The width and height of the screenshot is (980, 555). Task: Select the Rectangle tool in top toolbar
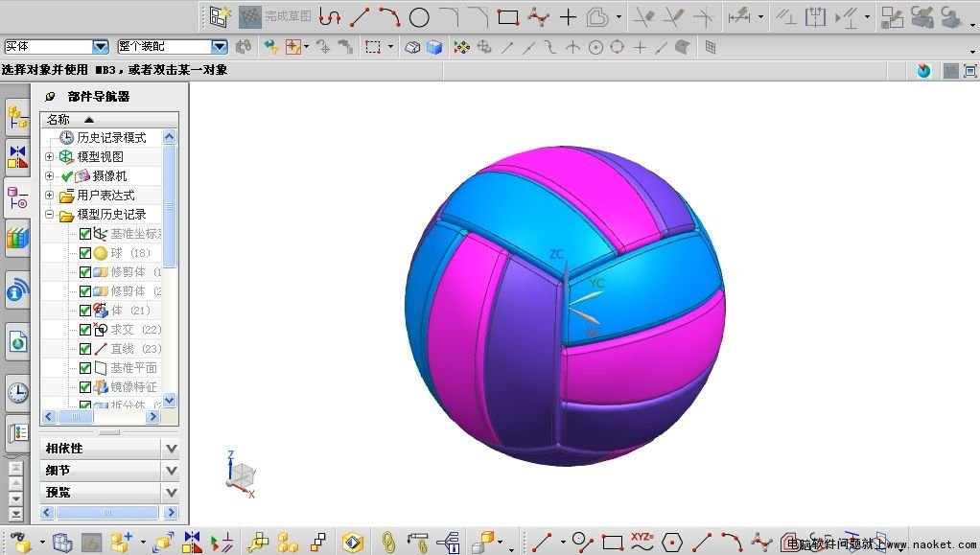[x=508, y=17]
